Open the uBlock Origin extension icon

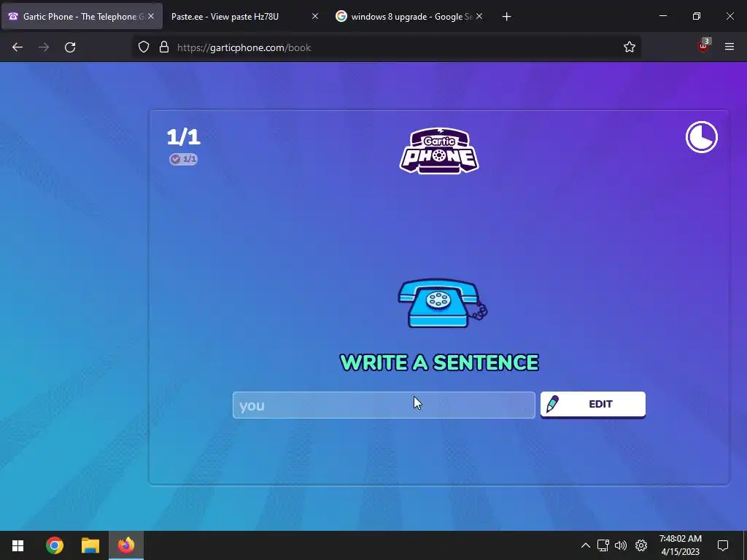pyautogui.click(x=704, y=46)
